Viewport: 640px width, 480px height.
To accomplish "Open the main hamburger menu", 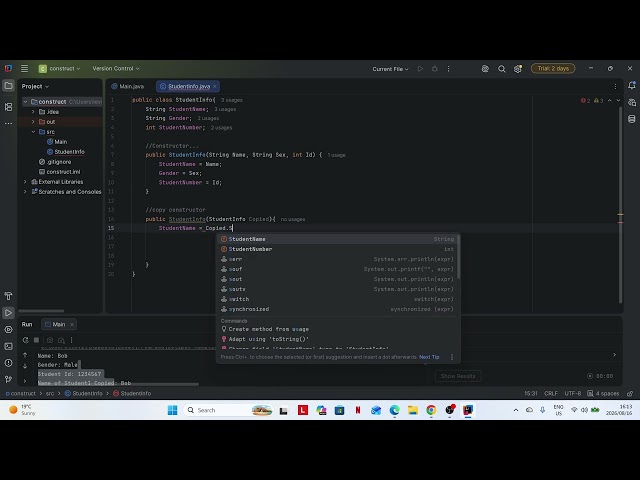I will pyautogui.click(x=24, y=69).
